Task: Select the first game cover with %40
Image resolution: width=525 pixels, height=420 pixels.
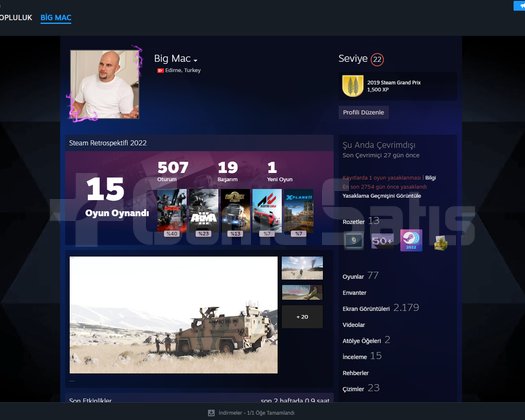Action: (172, 211)
